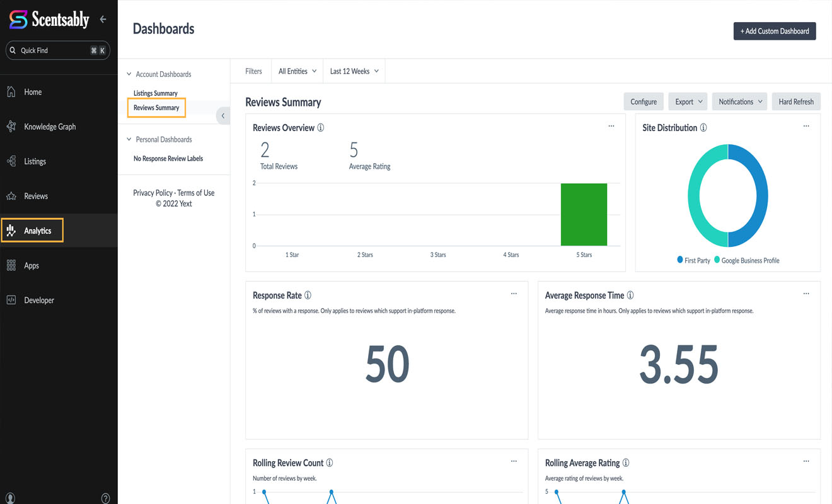Toggle the First Party legend item

coord(693,260)
